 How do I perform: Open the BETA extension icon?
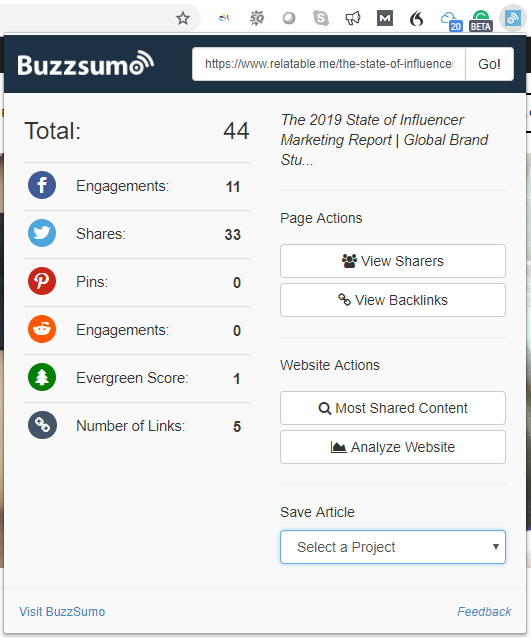point(481,20)
